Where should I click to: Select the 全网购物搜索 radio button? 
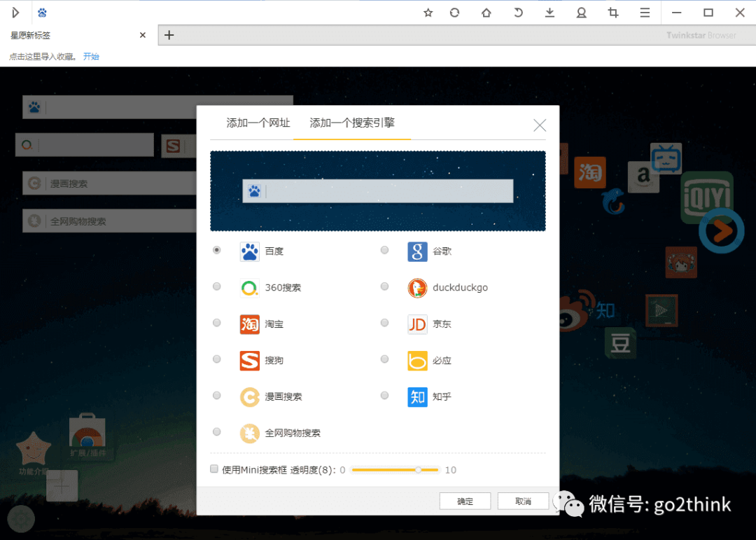coord(217,432)
